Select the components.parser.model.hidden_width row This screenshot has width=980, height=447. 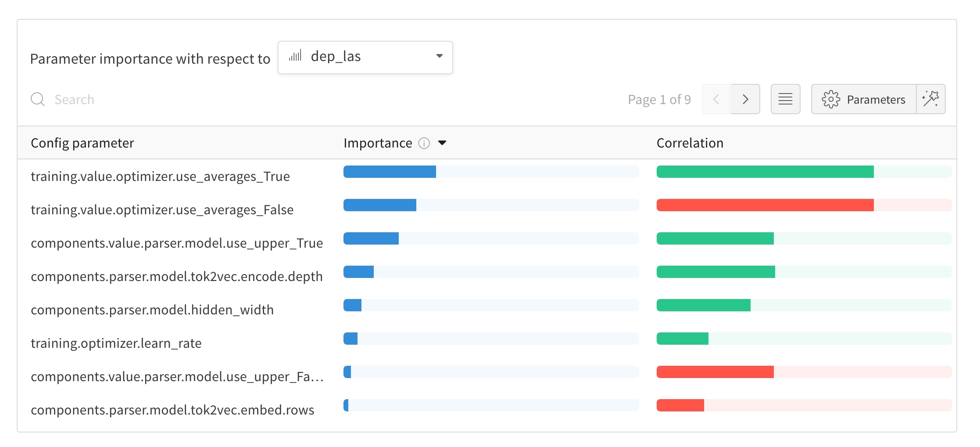point(152,310)
